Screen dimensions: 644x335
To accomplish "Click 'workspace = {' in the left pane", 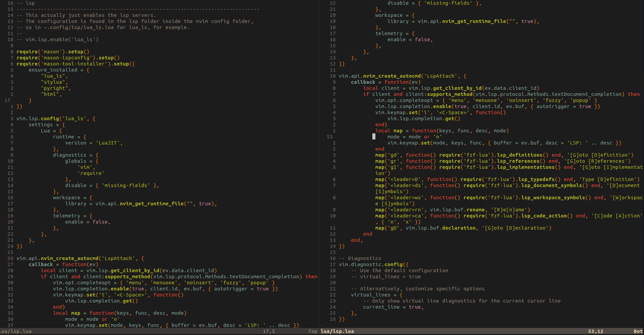I will [73, 198].
